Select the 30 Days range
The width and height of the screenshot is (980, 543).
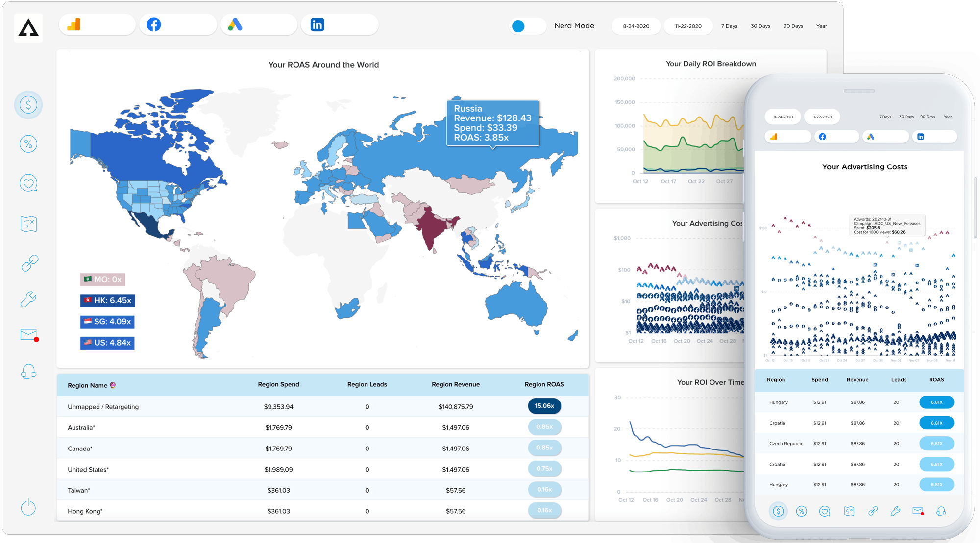760,26
